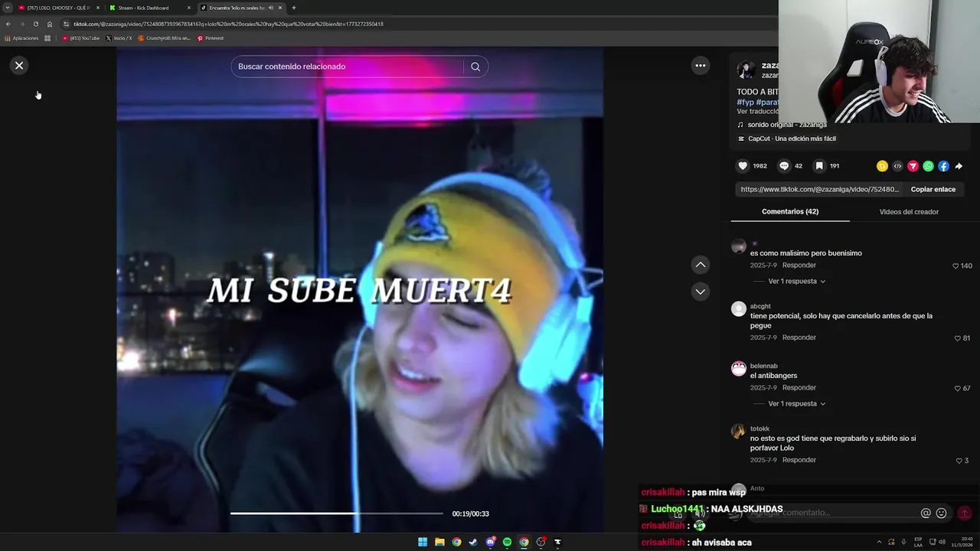
Task: Reply to the abcght comment
Action: [x=799, y=337]
